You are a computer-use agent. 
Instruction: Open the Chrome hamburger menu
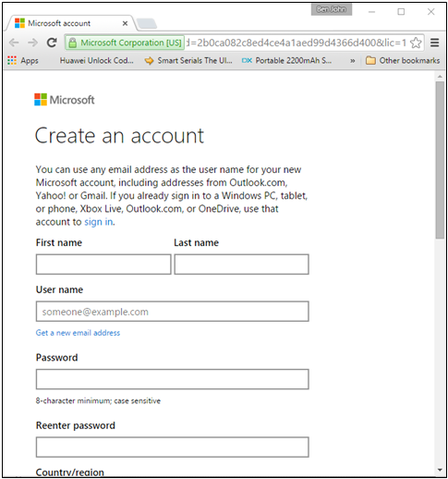pyautogui.click(x=434, y=43)
